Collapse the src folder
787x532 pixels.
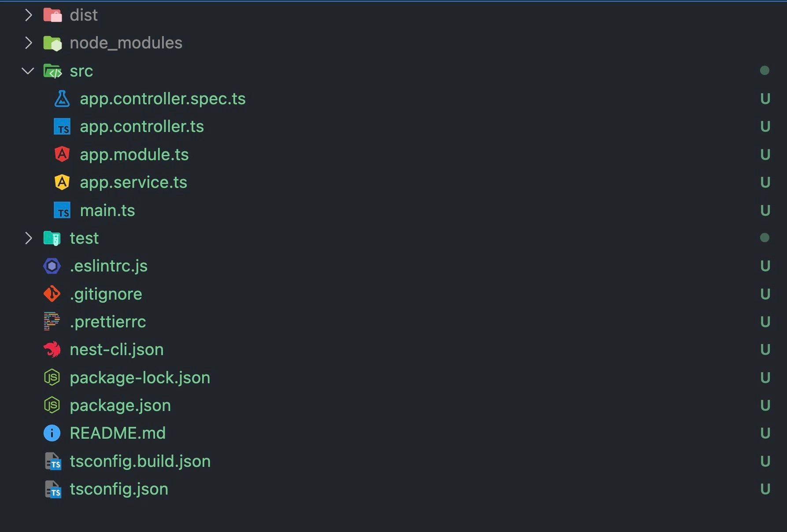(28, 71)
